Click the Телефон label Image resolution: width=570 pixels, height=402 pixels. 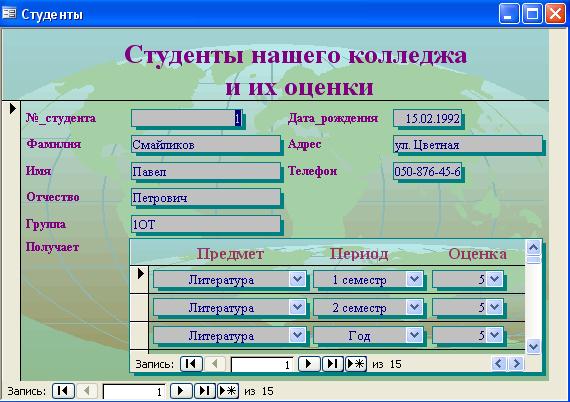[x=312, y=171]
